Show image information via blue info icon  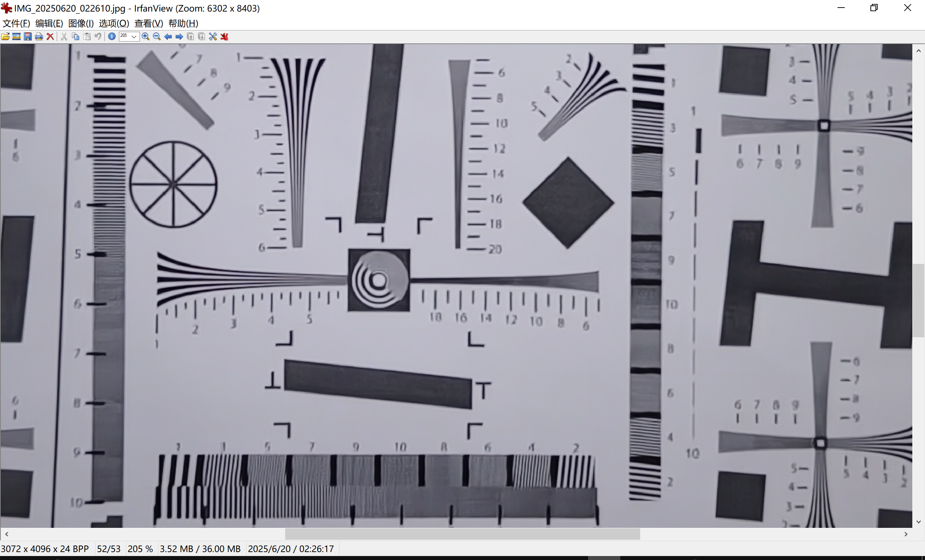coord(112,36)
